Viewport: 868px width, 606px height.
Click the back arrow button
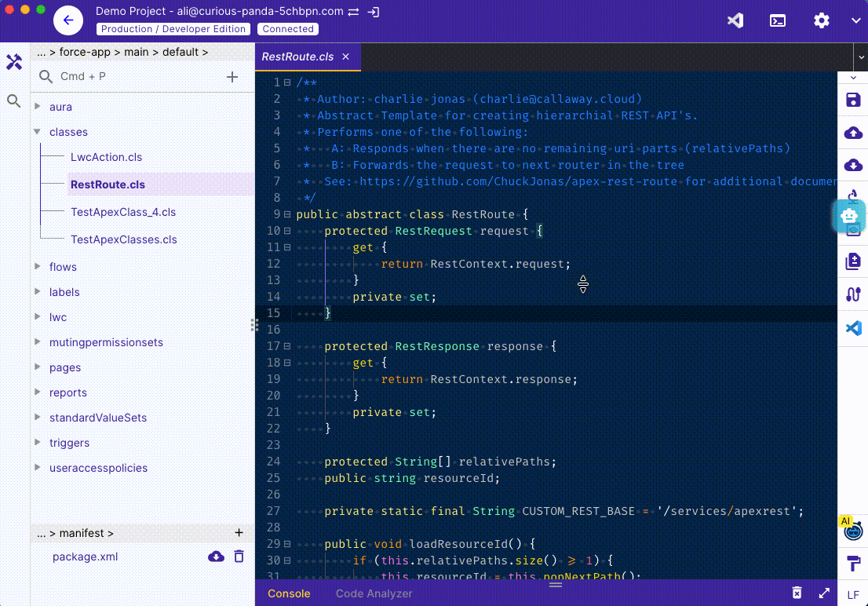(x=68, y=20)
